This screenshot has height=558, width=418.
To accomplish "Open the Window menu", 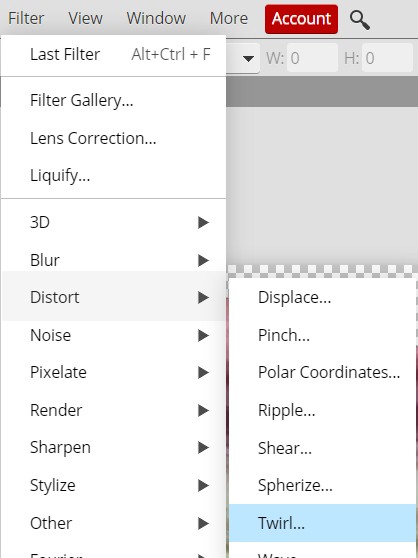I will click(x=156, y=18).
